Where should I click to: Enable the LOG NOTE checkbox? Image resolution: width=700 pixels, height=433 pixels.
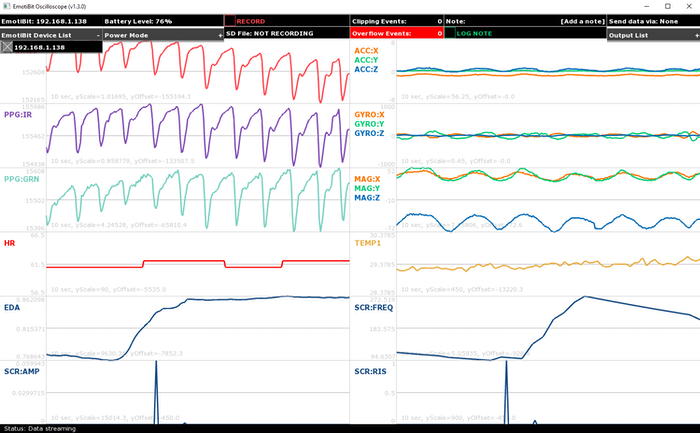[x=450, y=33]
